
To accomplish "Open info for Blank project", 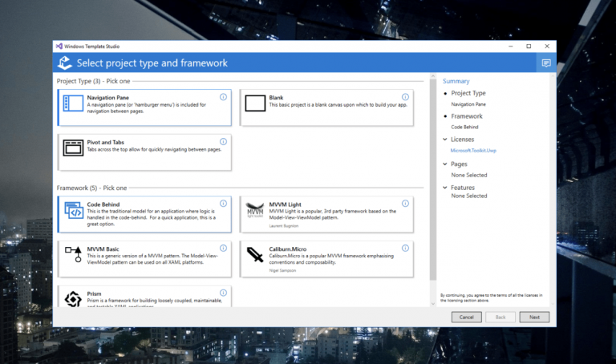I will pyautogui.click(x=405, y=96).
